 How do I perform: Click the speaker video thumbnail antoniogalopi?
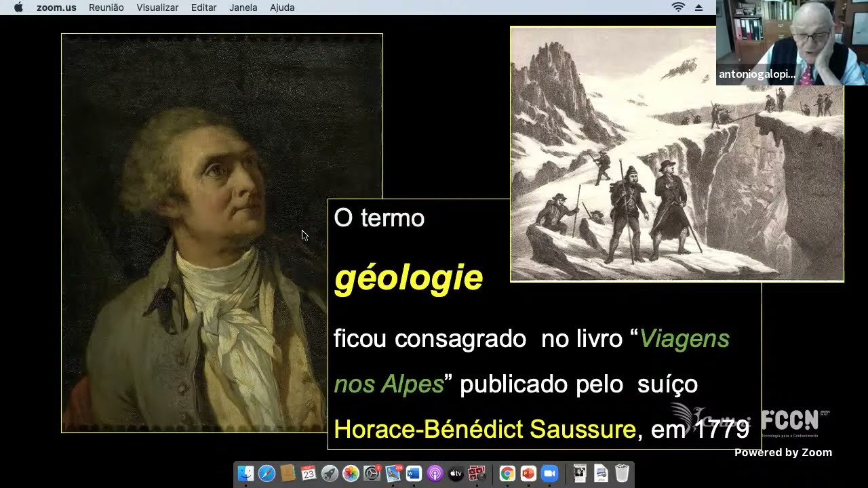click(x=792, y=42)
